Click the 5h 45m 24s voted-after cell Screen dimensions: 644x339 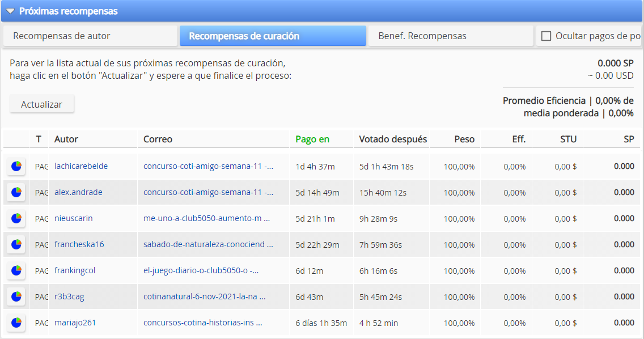(x=380, y=297)
